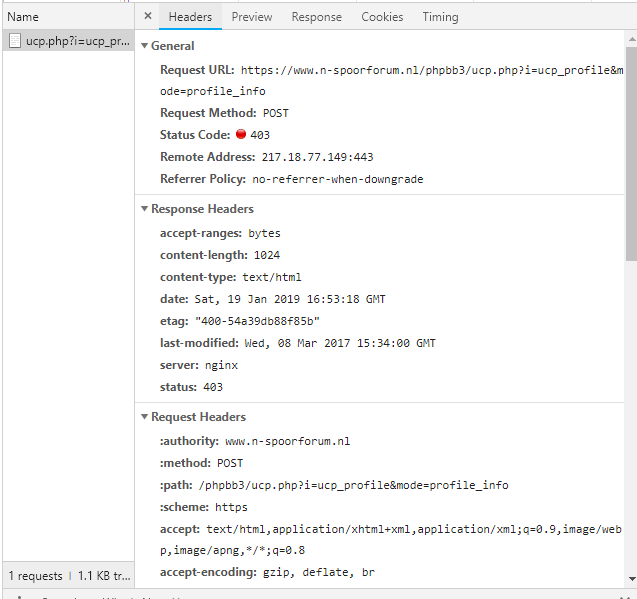637x599 pixels.
Task: Select the ucp.php request row
Action: (68, 41)
